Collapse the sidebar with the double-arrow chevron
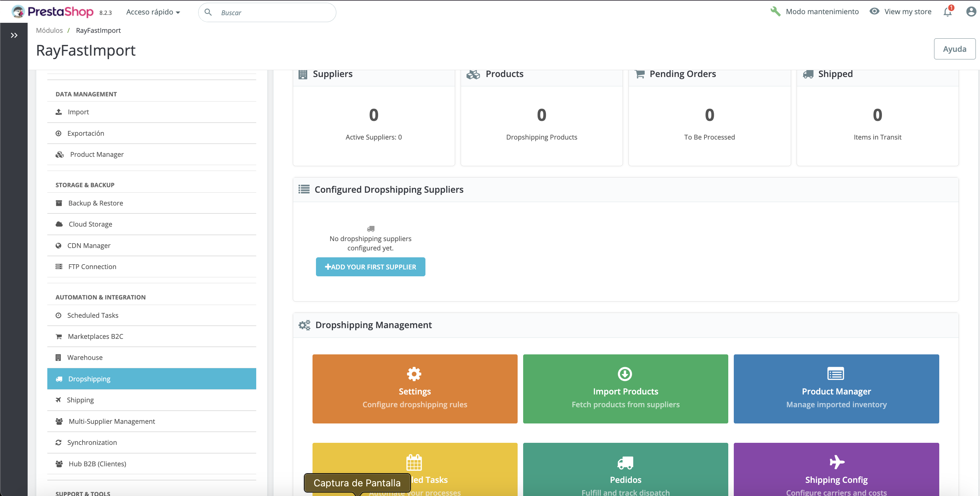The image size is (980, 496). pos(14,35)
